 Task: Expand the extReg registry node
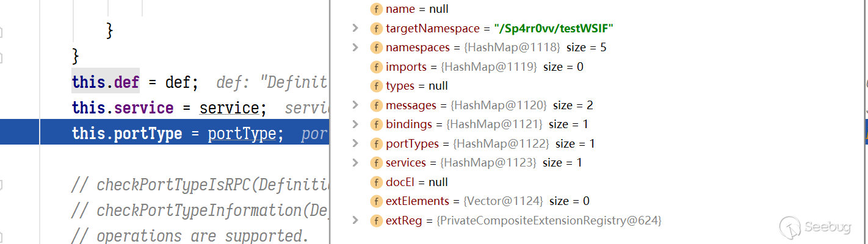tap(355, 220)
